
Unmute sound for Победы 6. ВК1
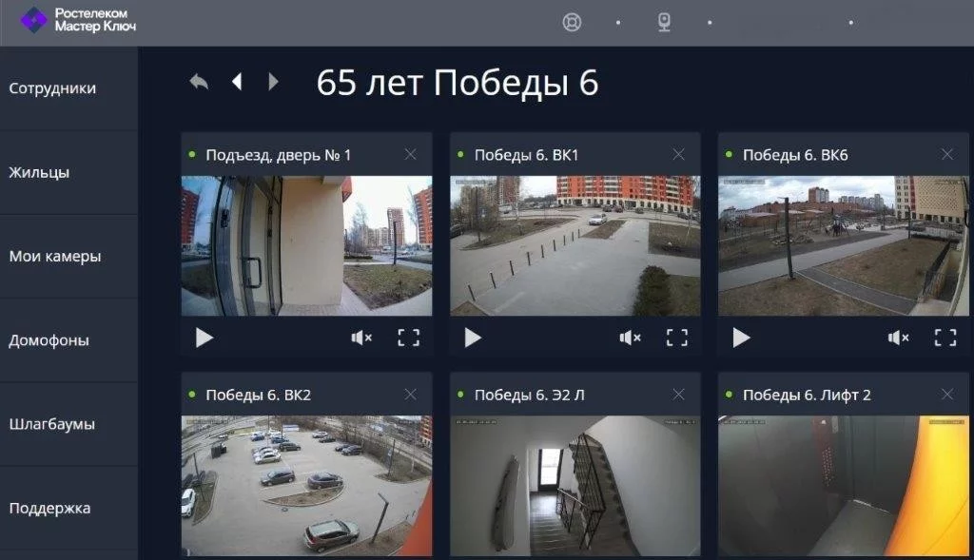point(630,338)
